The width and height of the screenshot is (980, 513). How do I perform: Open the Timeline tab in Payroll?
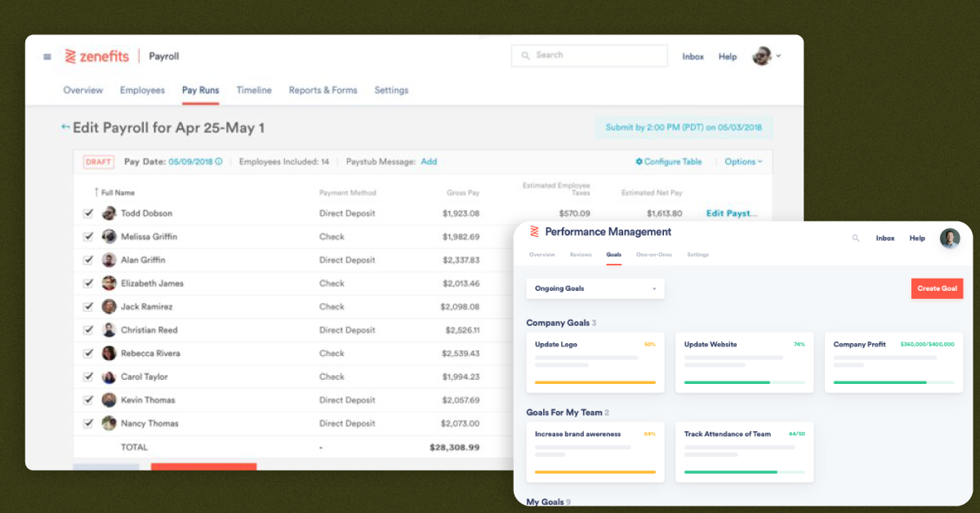[254, 91]
